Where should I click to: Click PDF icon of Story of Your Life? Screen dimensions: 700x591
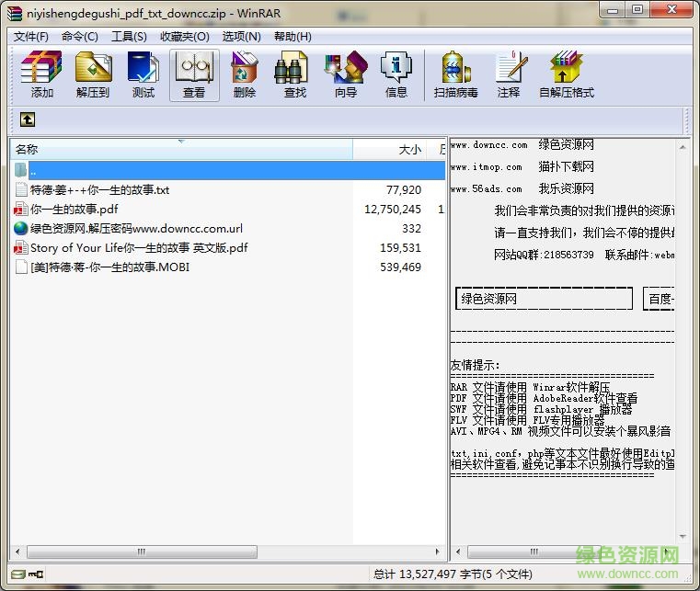pyautogui.click(x=21, y=247)
